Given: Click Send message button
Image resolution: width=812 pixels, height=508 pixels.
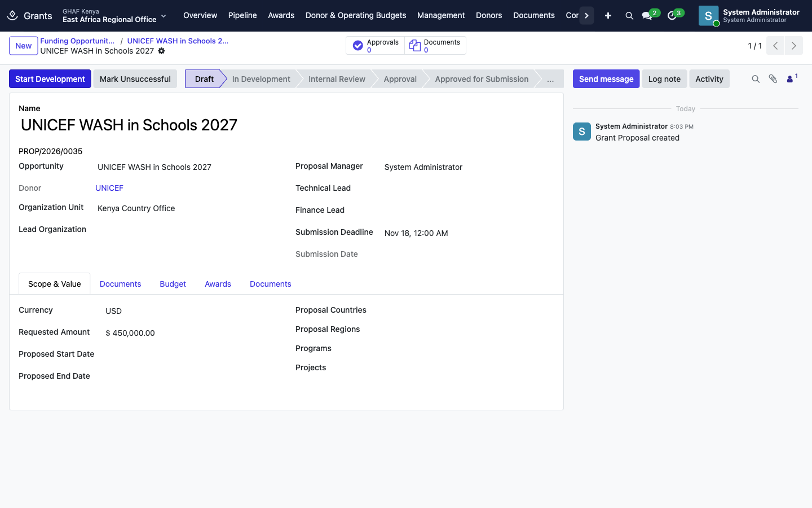Looking at the screenshot, I should point(606,79).
